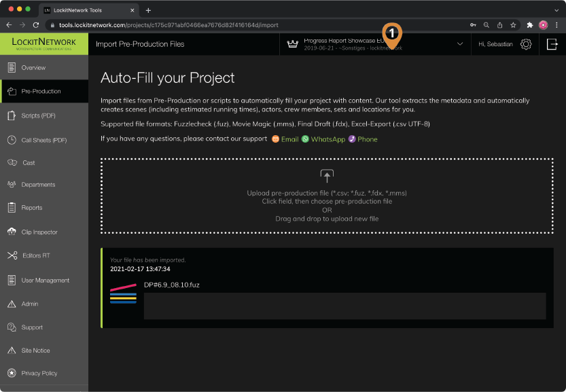Open Chrome three-dot menu
Image resolution: width=566 pixels, height=392 pixels.
[556, 25]
